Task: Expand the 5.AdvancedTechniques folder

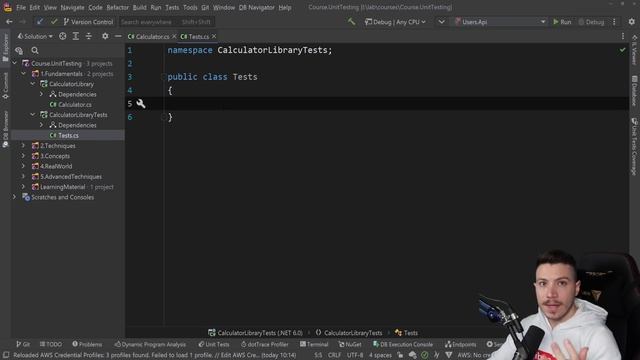Action: 23,177
